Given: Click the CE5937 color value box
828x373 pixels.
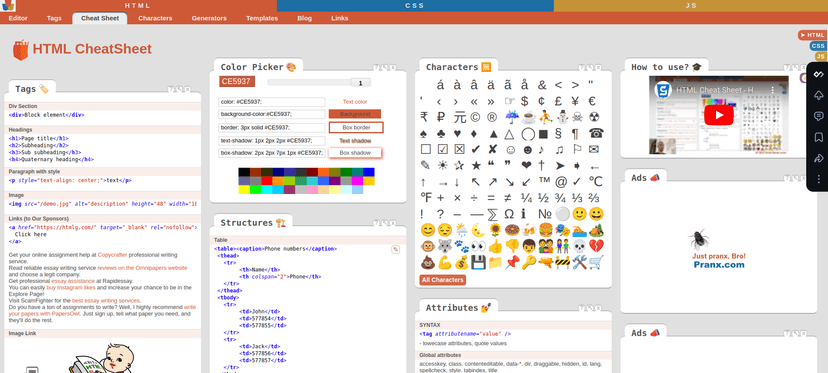Looking at the screenshot, I should point(237,81).
